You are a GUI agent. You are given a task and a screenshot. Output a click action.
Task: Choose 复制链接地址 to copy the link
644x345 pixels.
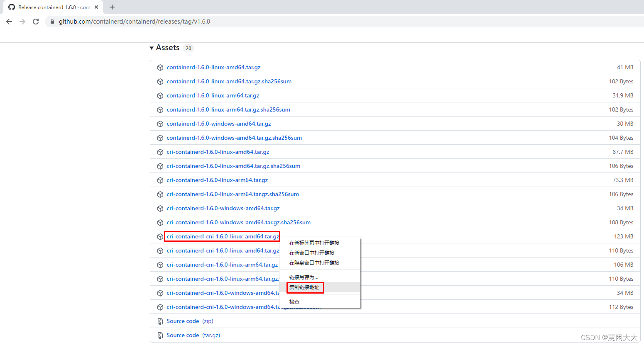[305, 287]
